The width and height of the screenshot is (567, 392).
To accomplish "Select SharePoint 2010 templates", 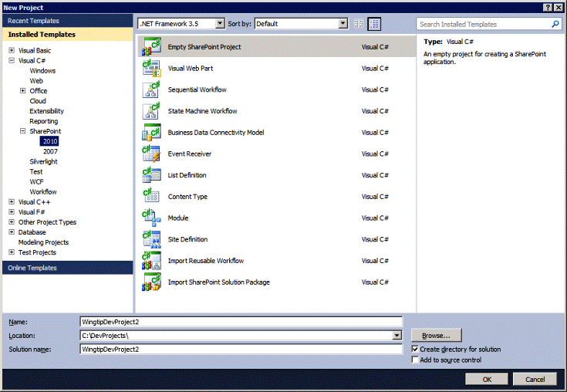I will point(50,141).
